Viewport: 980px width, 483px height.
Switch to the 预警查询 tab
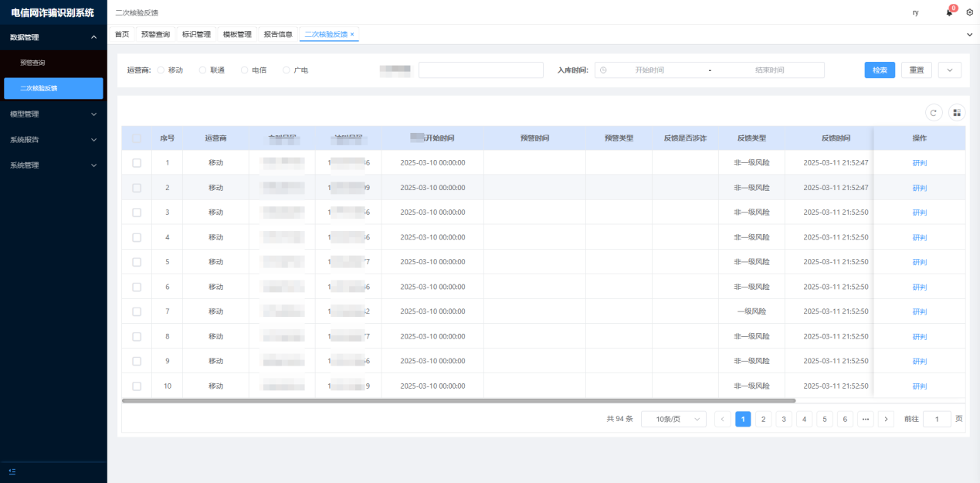coord(155,35)
